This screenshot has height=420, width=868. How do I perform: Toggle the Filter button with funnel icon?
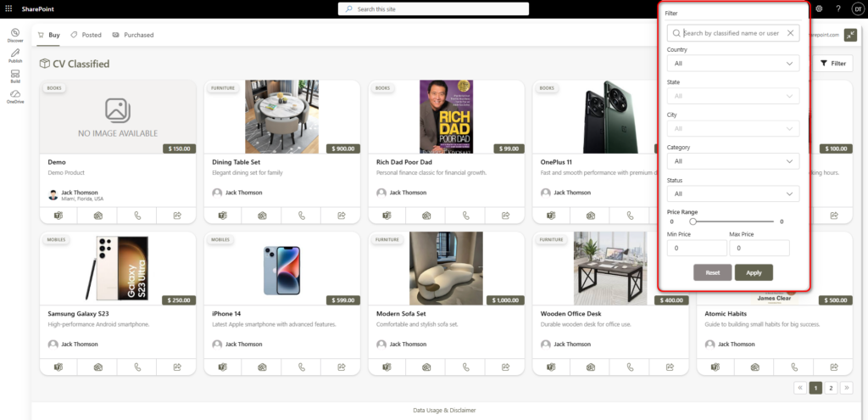833,63
